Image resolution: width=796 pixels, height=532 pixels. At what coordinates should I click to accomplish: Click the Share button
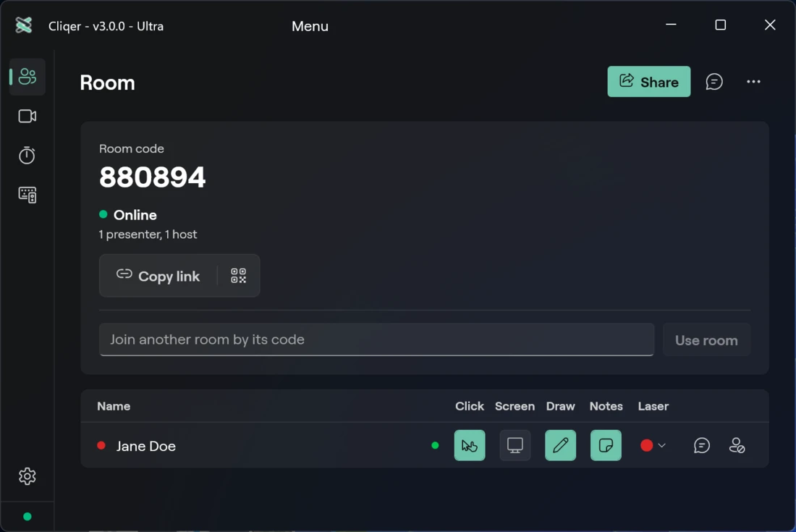[x=649, y=82]
